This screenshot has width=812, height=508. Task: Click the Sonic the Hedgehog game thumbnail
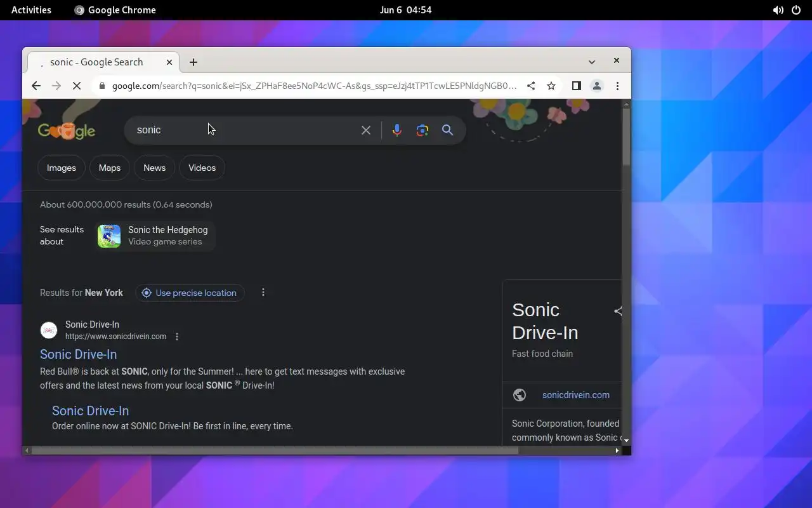pos(109,236)
